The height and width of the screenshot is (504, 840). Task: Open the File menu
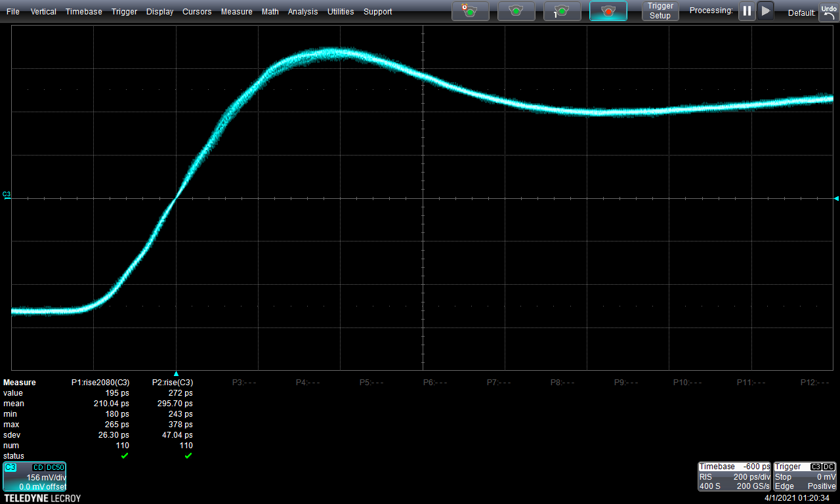pos(13,12)
